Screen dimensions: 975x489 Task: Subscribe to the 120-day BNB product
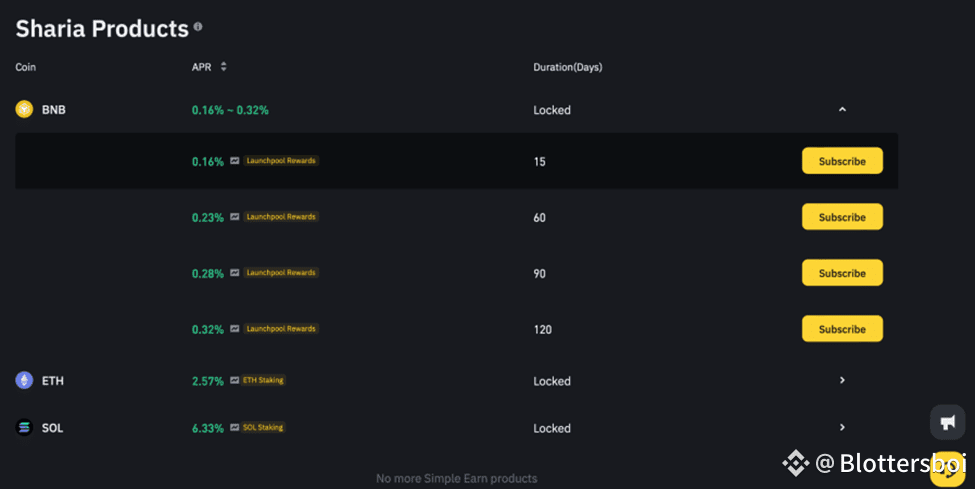pos(843,328)
